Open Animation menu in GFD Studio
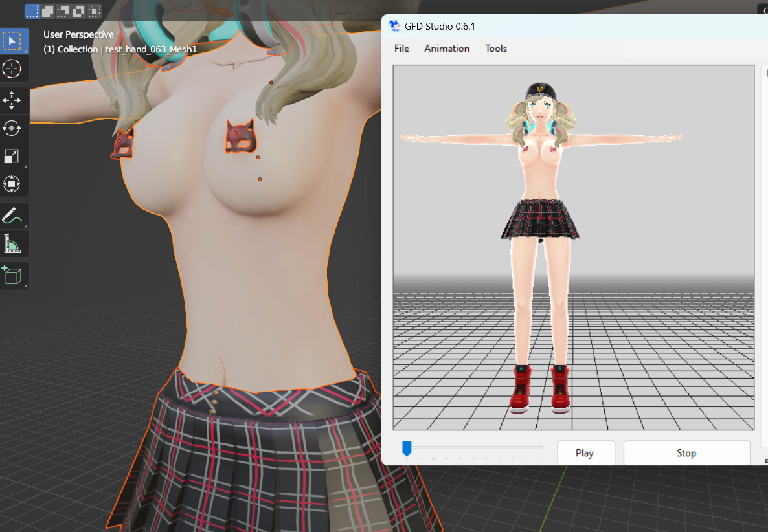The width and height of the screenshot is (768, 532). point(447,49)
